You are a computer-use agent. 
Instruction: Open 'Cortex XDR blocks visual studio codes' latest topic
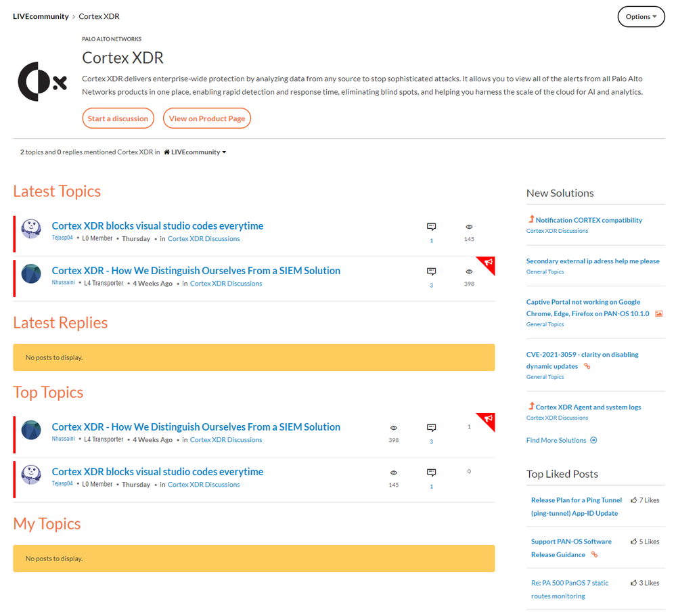point(158,226)
